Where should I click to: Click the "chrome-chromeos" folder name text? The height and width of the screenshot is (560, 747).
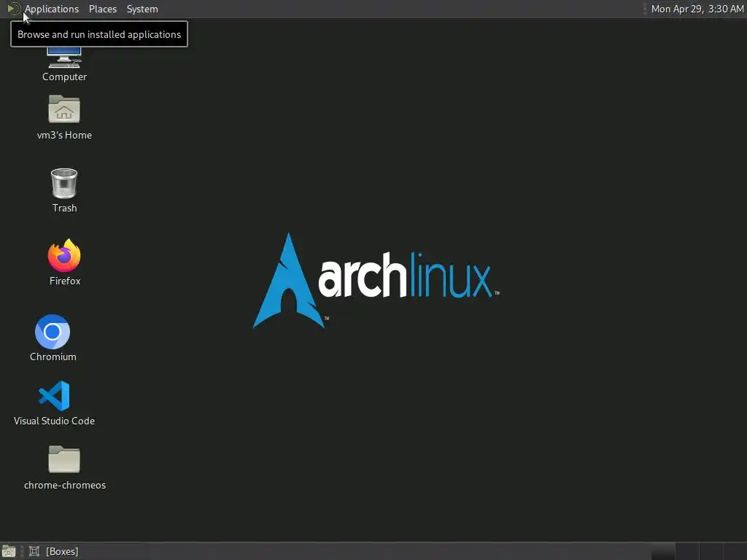point(65,485)
